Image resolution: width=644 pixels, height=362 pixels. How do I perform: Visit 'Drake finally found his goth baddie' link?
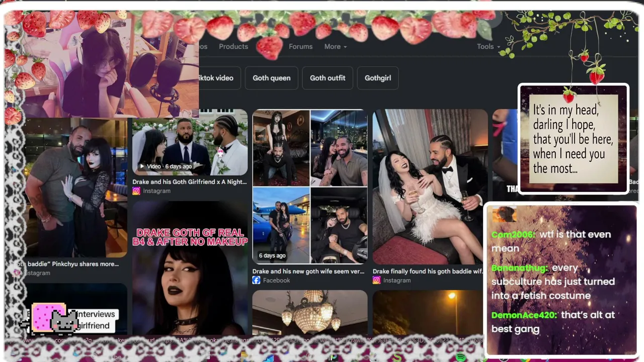point(428,271)
